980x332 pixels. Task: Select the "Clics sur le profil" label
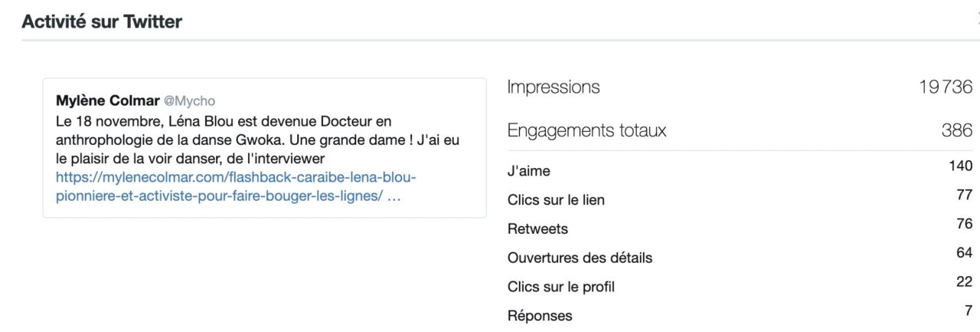(x=560, y=287)
